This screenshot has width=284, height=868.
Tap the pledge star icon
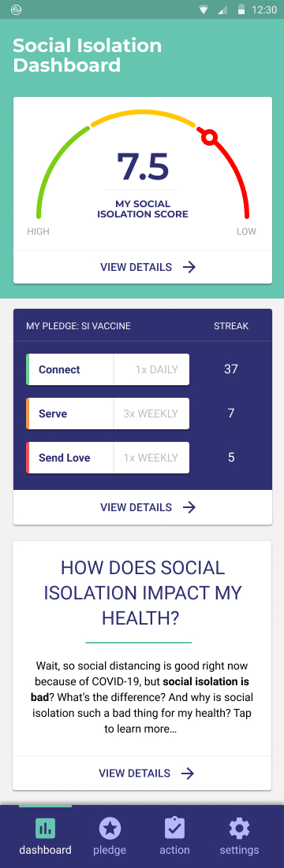pos(110,828)
